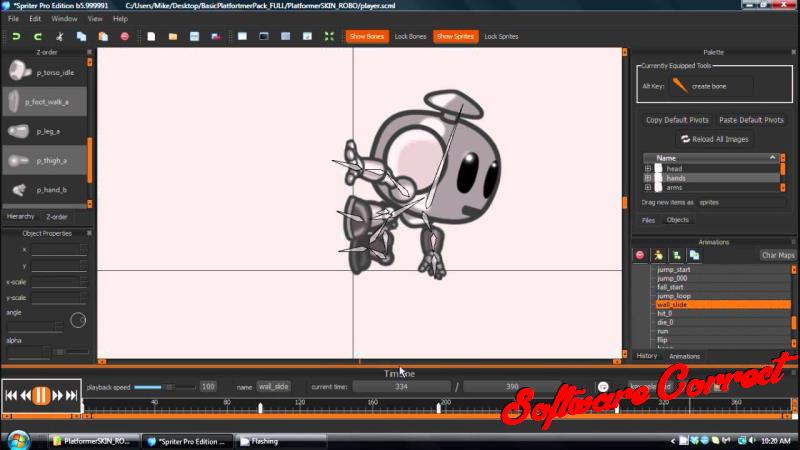Expand the hands folder in palette
The width and height of the screenshot is (800, 450).
648,178
